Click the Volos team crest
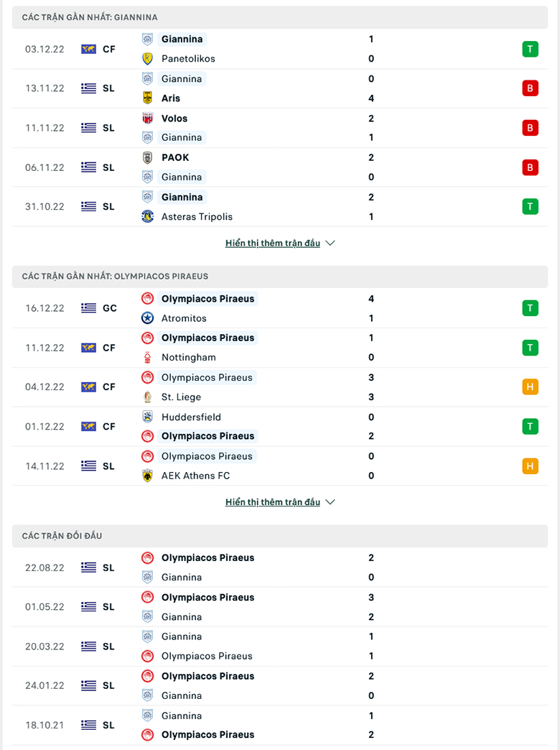The image size is (560, 750). coord(147,118)
